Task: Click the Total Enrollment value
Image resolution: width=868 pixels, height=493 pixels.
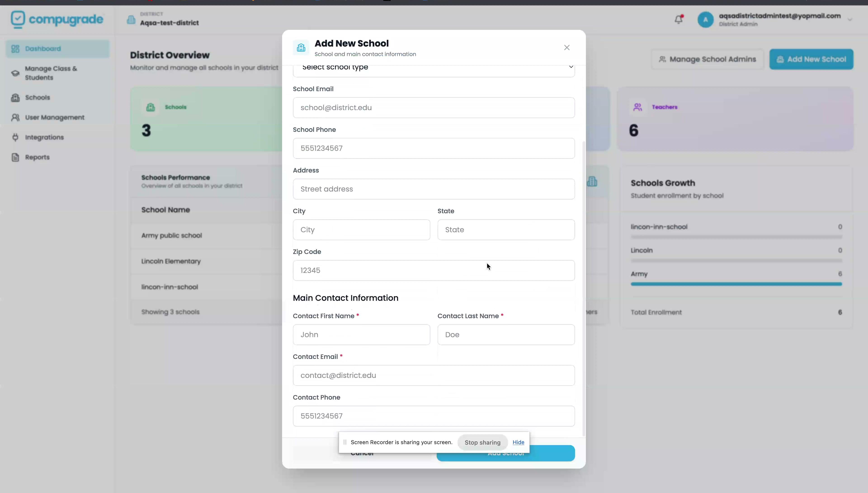Action: point(840,312)
